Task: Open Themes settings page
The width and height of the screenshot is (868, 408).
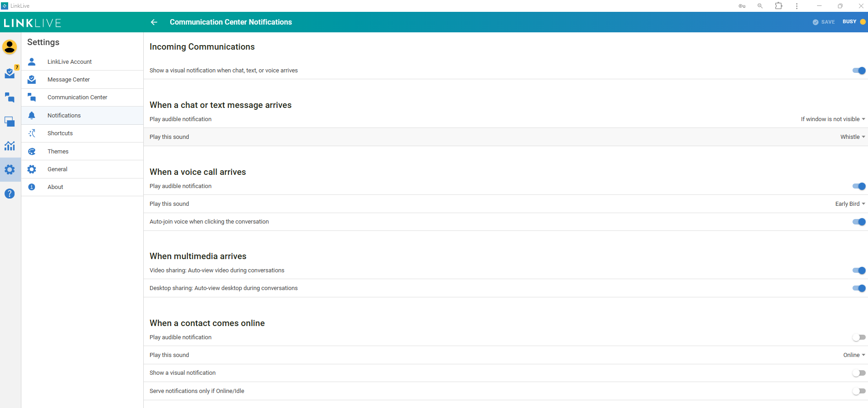Action: coord(58,152)
